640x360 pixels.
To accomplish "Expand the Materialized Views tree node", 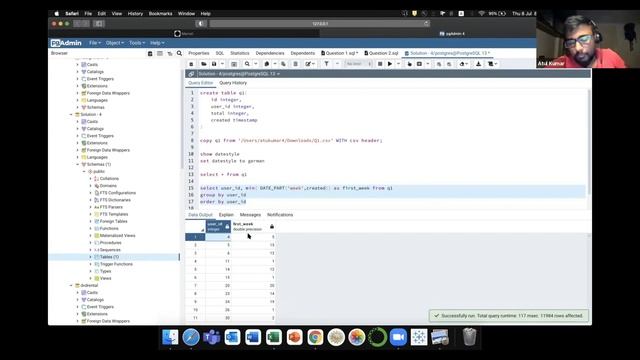I will 91,236.
